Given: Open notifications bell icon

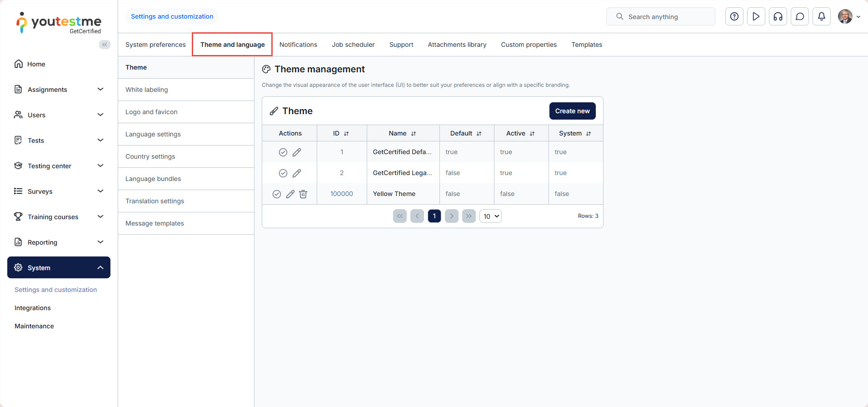Looking at the screenshot, I should pos(821,17).
